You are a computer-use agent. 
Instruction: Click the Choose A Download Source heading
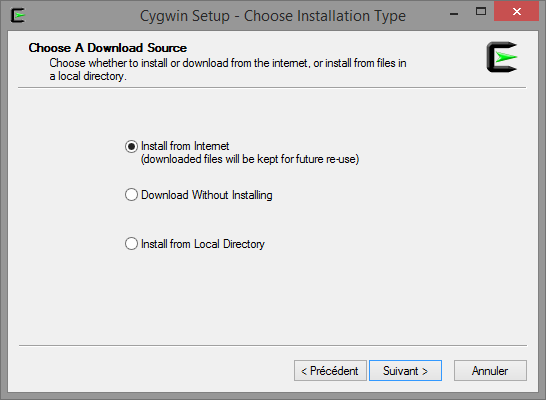click(108, 48)
